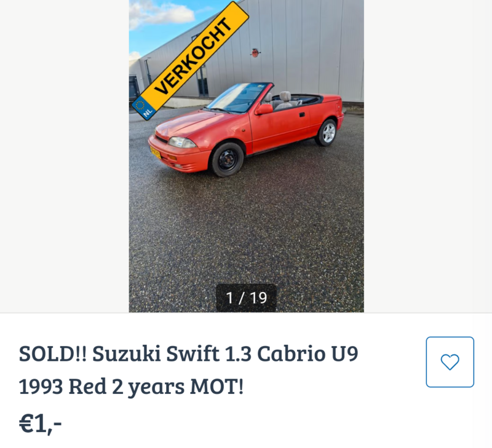The image size is (492, 448).
Task: Open the red Suzuki Swift photo
Action: coord(247,156)
